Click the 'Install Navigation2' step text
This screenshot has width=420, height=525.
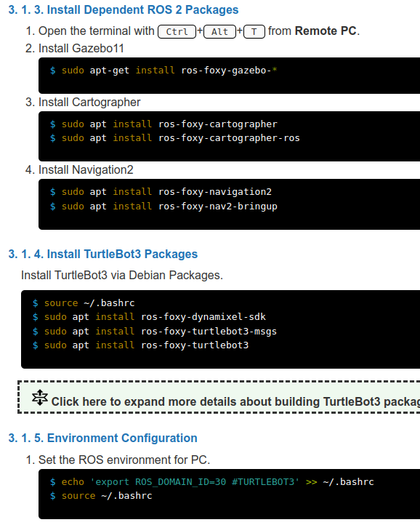(x=86, y=169)
